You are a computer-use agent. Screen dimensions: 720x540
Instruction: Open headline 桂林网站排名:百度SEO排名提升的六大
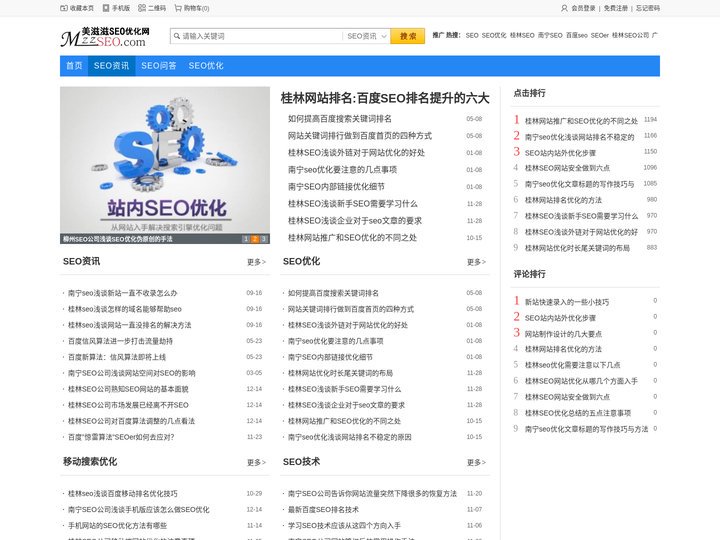pos(385,98)
